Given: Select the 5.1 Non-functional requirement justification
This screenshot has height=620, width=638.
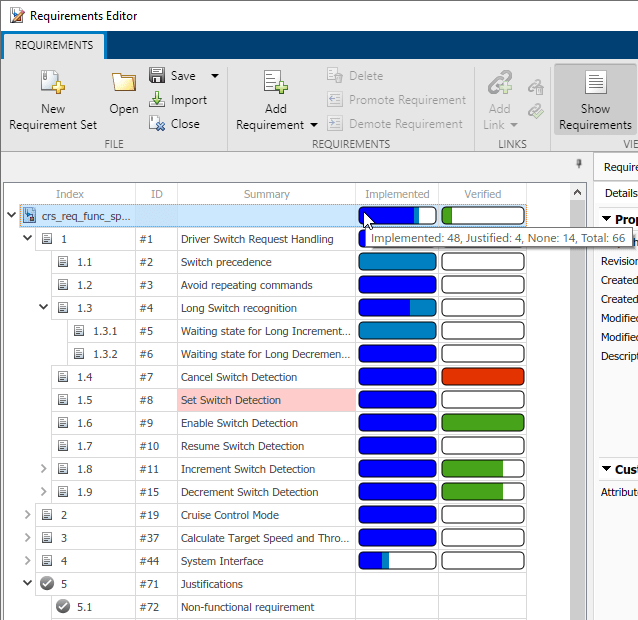Looking at the screenshot, I should coord(247,607).
